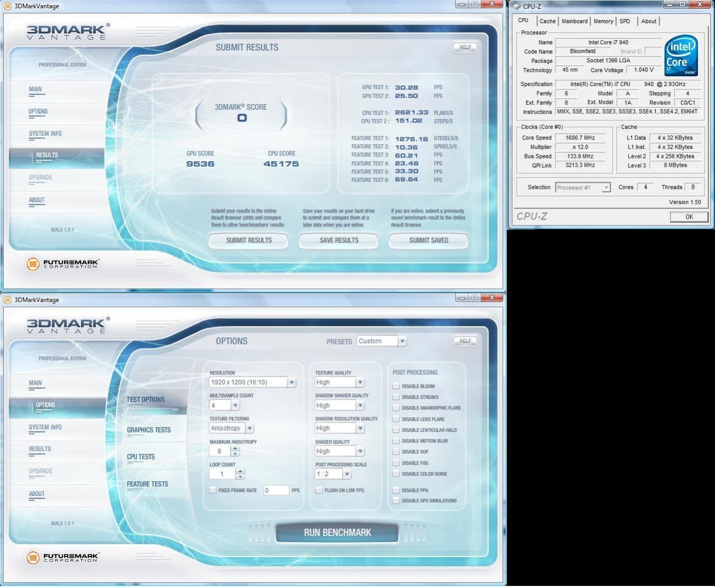
Task: Open Post Processing Scale dropdown
Action: 347,474
